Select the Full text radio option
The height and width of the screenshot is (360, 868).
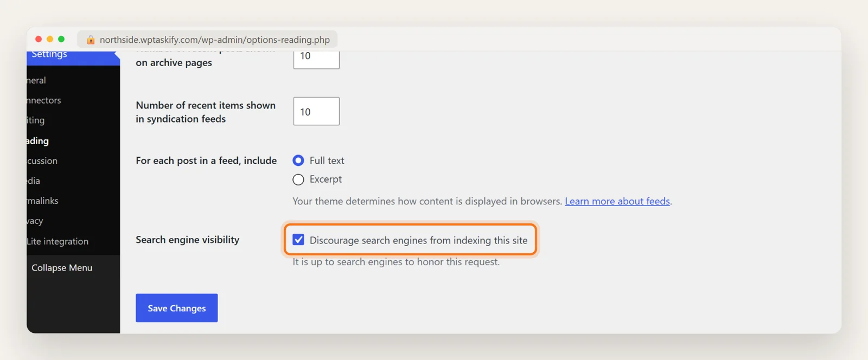298,160
